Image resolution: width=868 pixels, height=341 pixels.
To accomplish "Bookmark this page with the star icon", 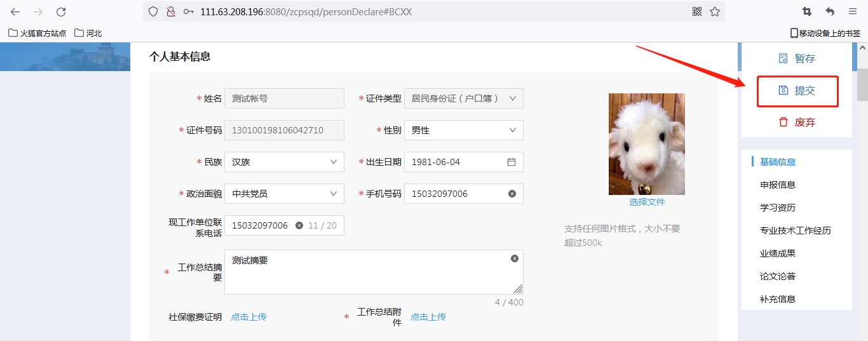I will pos(715,11).
